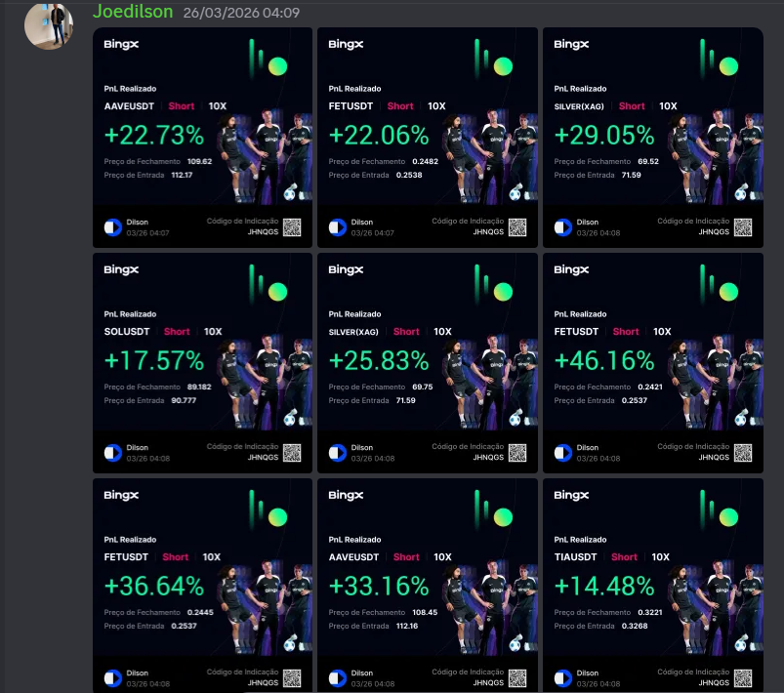Click the QR code on the +25.83% card
The height and width of the screenshot is (693, 784).
[517, 453]
